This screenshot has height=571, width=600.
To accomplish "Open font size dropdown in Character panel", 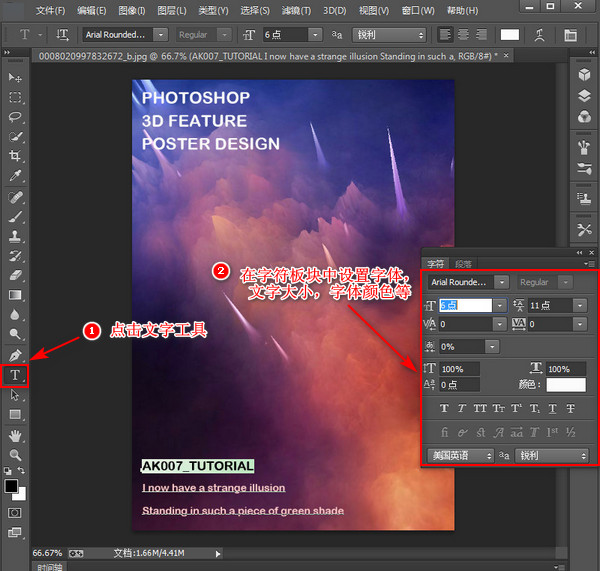I will point(499,305).
